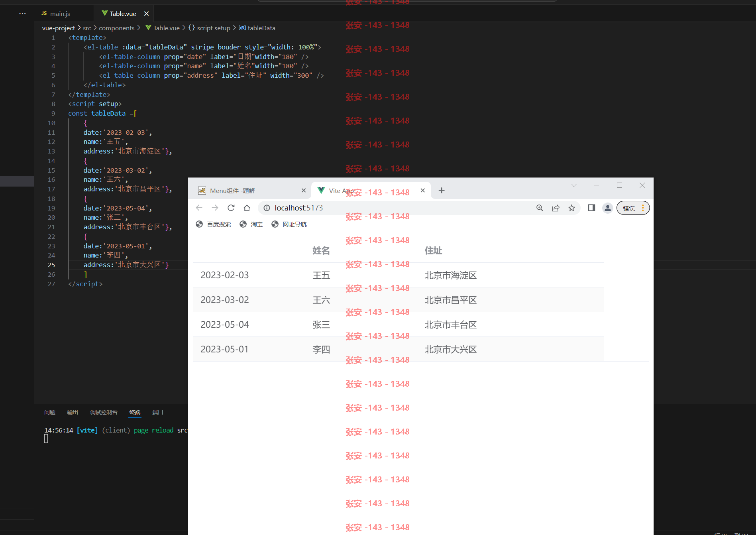Open the 输出 panel tab
Image resolution: width=756 pixels, height=535 pixels.
[x=73, y=412]
